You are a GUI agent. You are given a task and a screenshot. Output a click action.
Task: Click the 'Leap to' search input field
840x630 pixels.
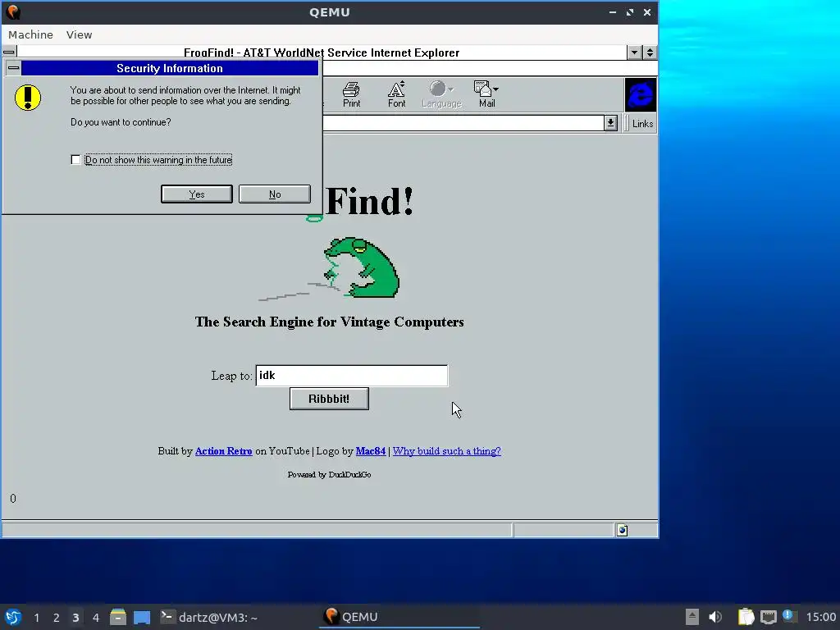pos(351,376)
